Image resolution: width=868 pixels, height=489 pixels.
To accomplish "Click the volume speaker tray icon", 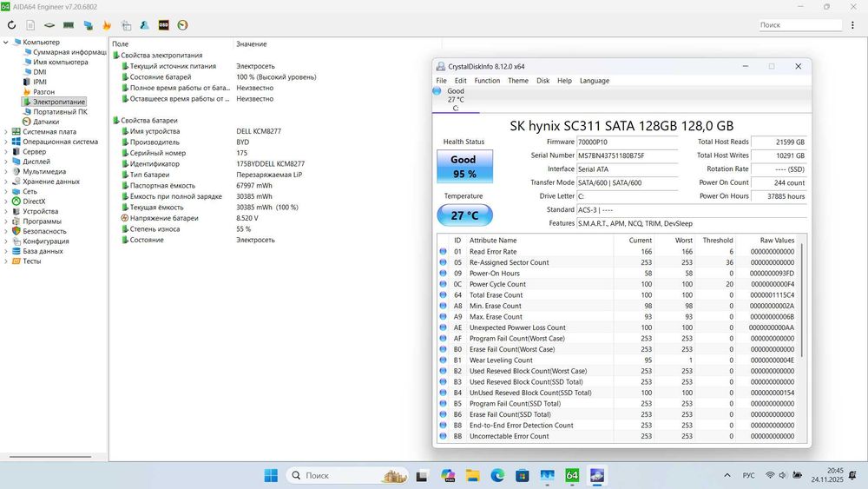I will click(783, 475).
